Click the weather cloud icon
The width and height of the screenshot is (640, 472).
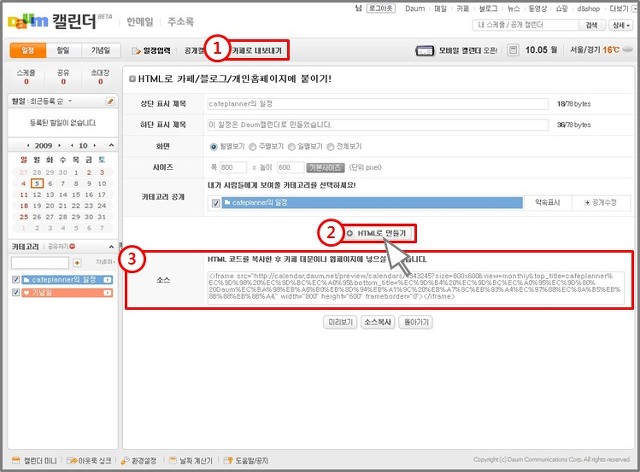pyautogui.click(x=627, y=49)
